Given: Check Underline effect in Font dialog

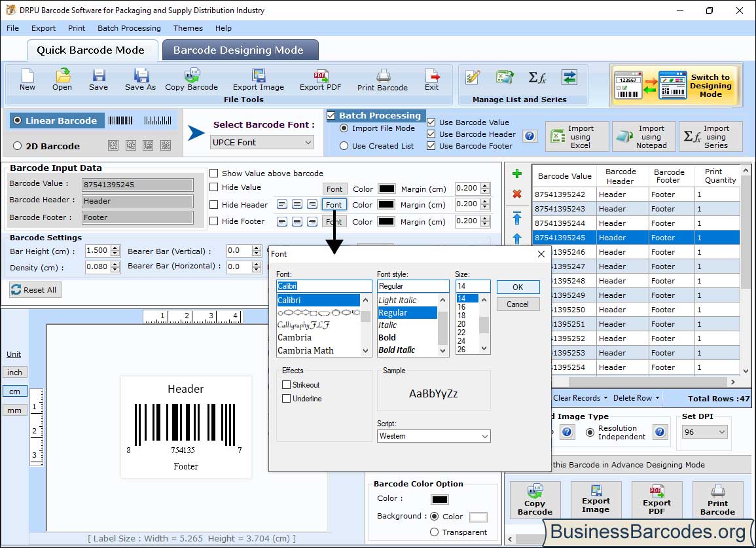Looking at the screenshot, I should pyautogui.click(x=287, y=399).
